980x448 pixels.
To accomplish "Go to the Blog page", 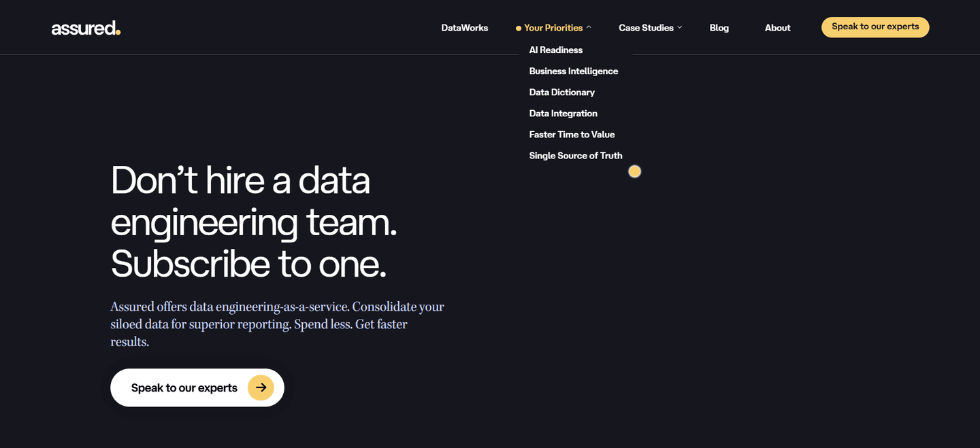I will click(719, 28).
